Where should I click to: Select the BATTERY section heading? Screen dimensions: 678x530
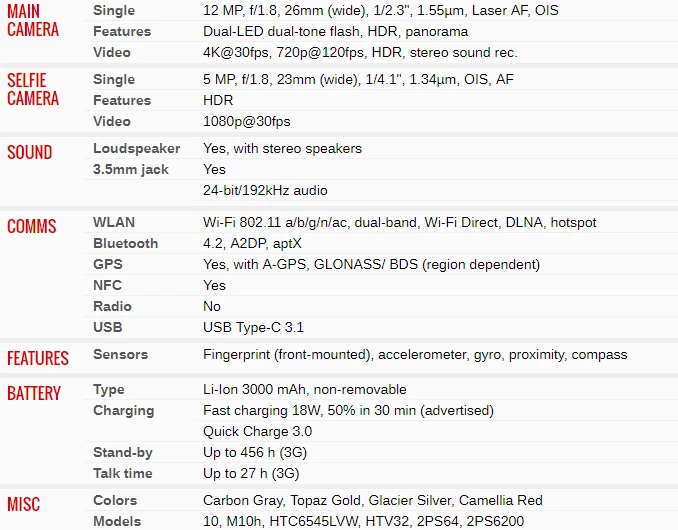(x=34, y=393)
